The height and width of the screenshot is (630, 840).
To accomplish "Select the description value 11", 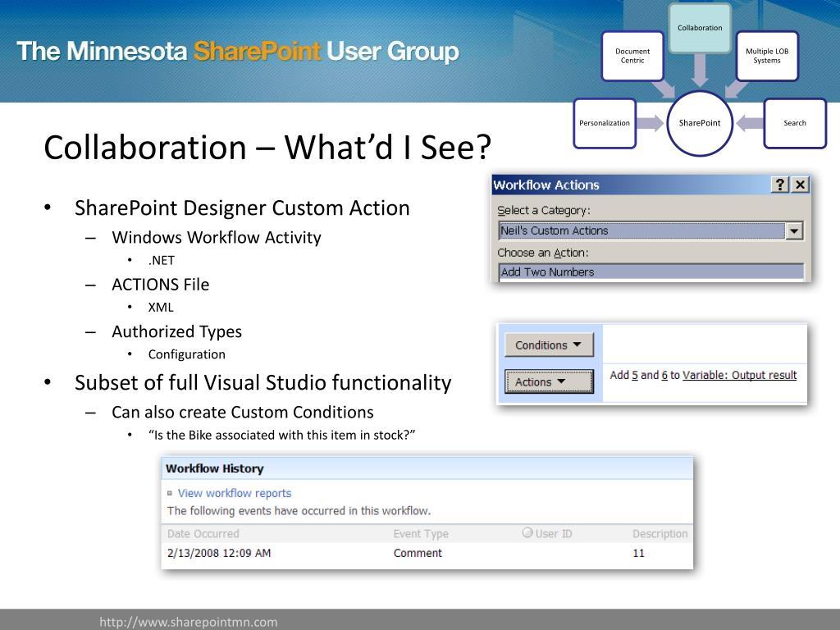I will 638,553.
